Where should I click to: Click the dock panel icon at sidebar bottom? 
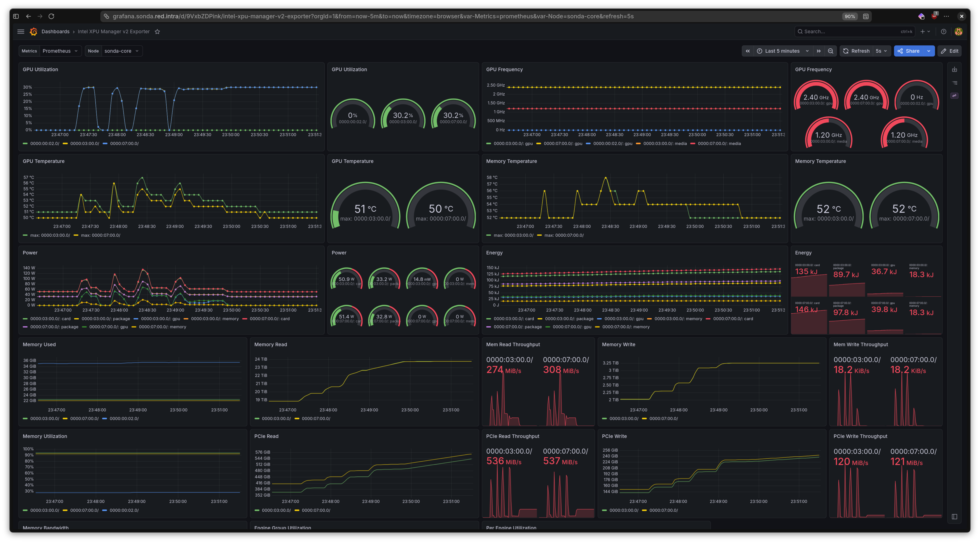[x=955, y=516]
